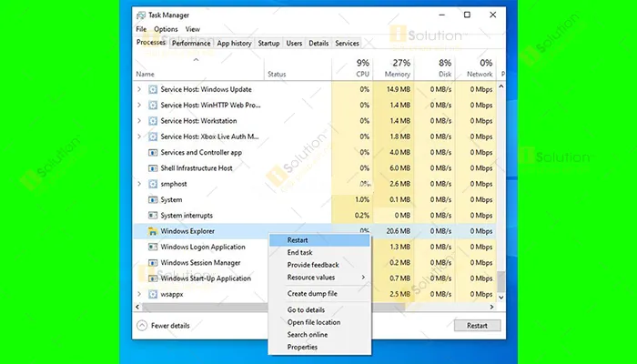Image resolution: width=637 pixels, height=364 pixels.
Task: Choose Provide feedback in context menu
Action: (319, 265)
